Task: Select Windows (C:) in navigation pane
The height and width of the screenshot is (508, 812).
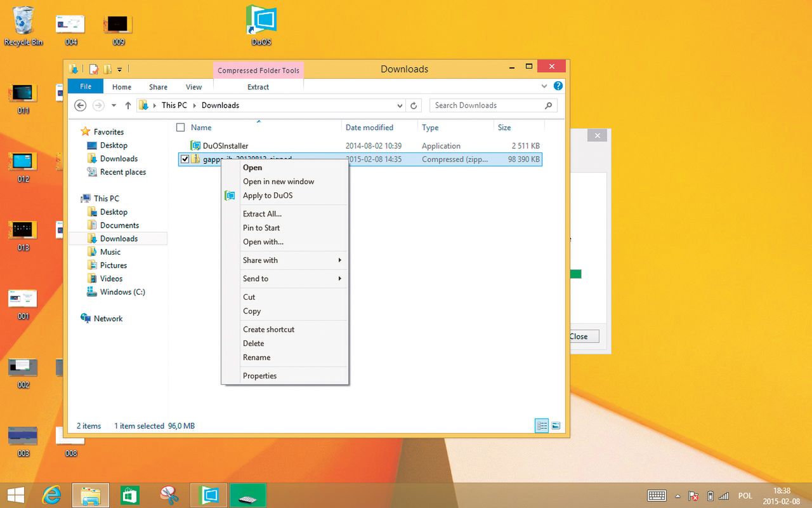Action: click(x=116, y=292)
